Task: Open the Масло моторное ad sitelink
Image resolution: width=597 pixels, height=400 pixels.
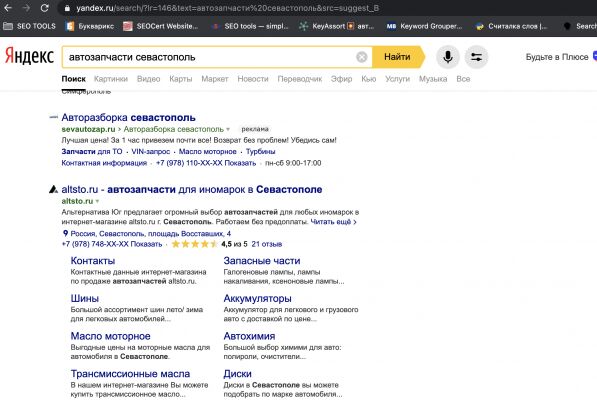Action: 208,151
